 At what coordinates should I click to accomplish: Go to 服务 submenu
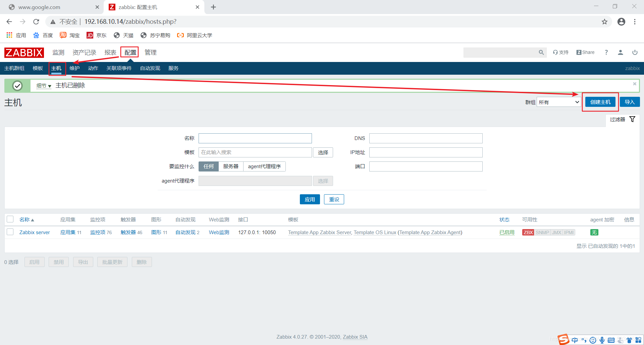pos(173,68)
